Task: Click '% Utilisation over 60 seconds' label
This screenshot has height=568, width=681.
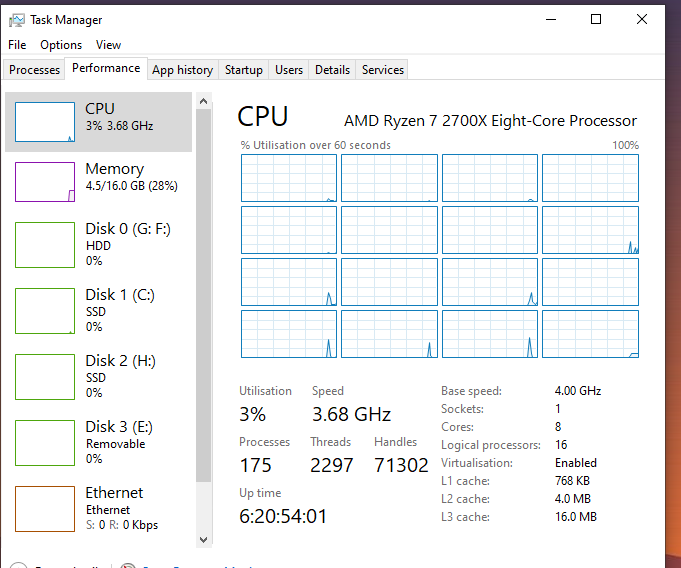Action: tap(316, 145)
